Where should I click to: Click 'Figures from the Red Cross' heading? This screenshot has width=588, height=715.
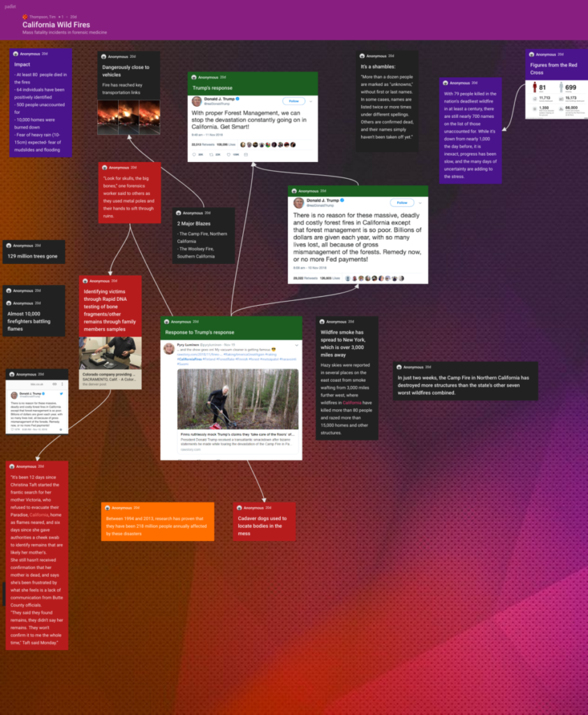coord(553,69)
